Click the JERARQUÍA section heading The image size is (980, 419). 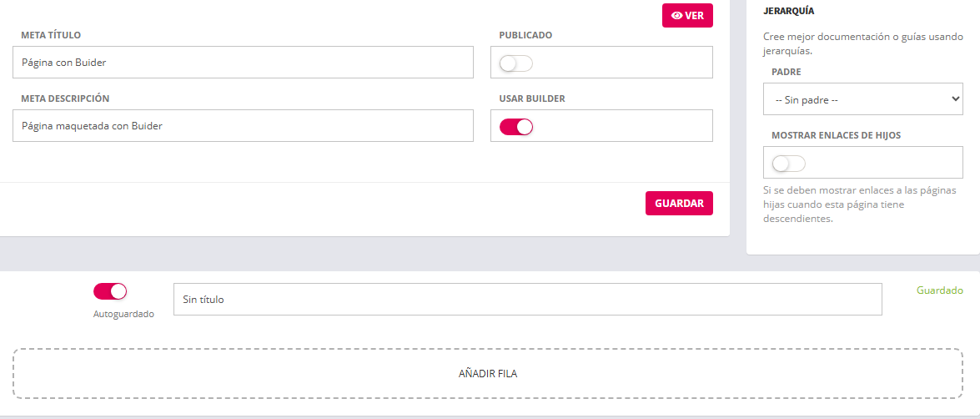(x=788, y=11)
